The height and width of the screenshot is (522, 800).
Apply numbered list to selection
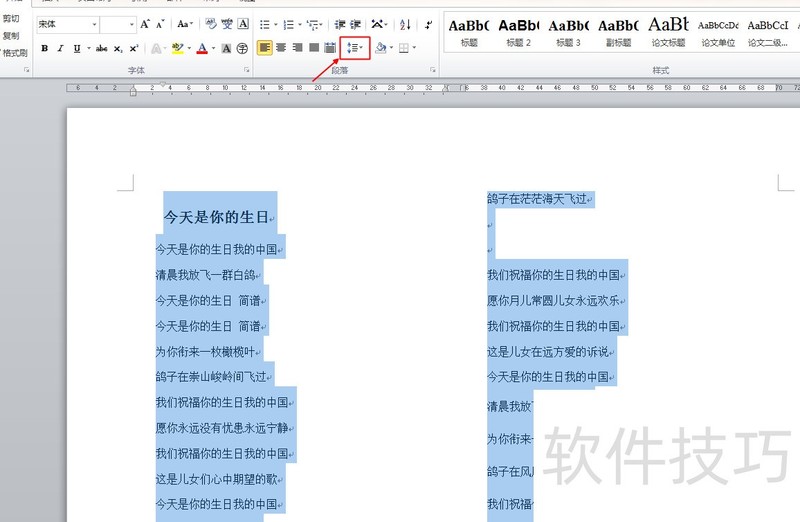pyautogui.click(x=289, y=24)
